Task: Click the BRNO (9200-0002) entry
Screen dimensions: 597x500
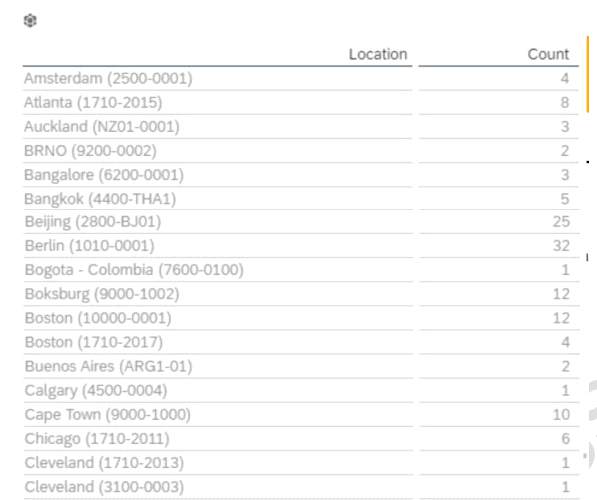Action: coord(90,151)
